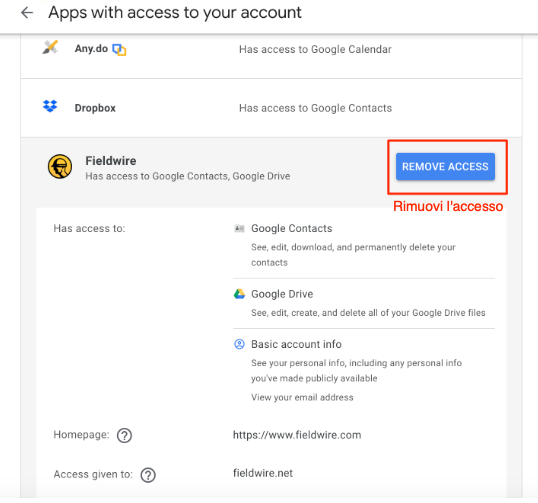538x503 pixels.
Task: Click the Google Workspace badge beside Any.do
Action: coord(119,50)
